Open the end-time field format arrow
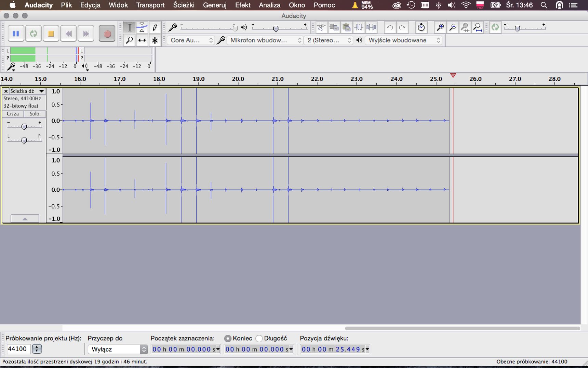 tap(291, 349)
